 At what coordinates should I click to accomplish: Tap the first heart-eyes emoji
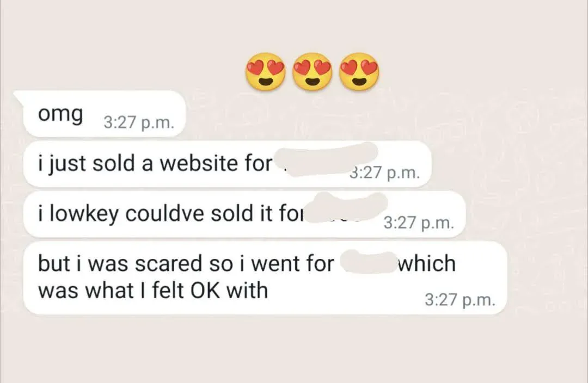tap(266, 71)
